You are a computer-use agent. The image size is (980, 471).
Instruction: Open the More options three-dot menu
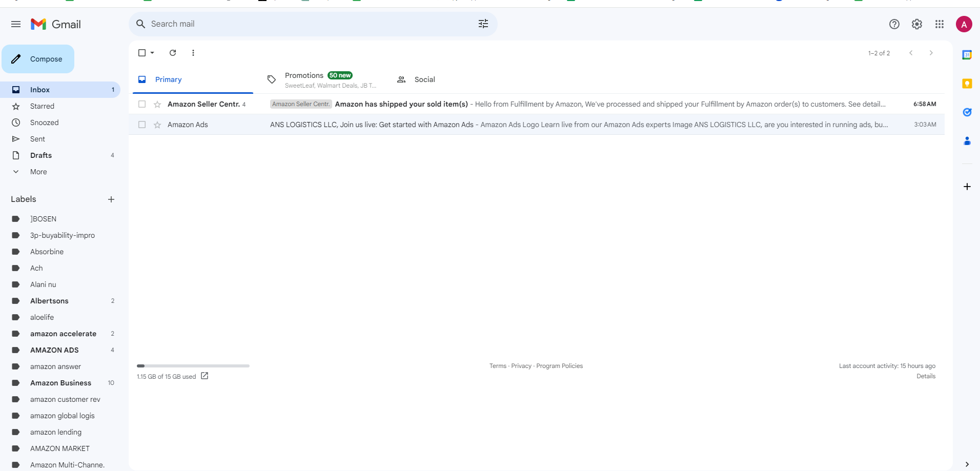(x=193, y=53)
